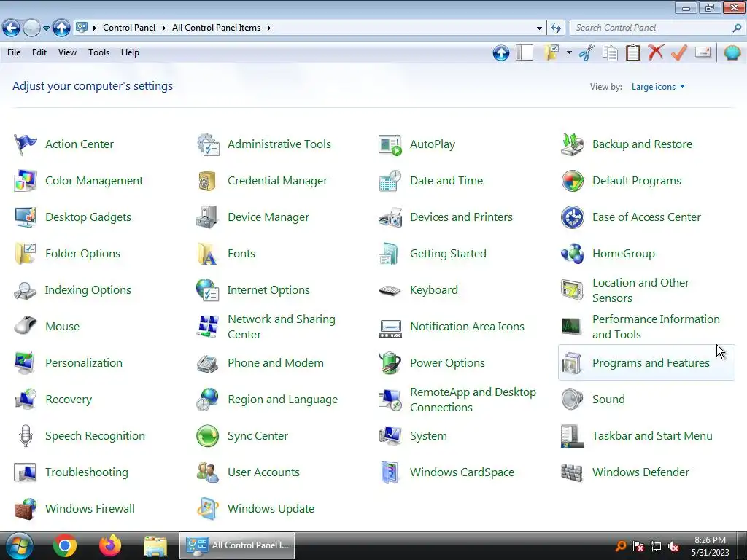
Task: Click the Cut scissors toolbar icon
Action: (x=587, y=52)
